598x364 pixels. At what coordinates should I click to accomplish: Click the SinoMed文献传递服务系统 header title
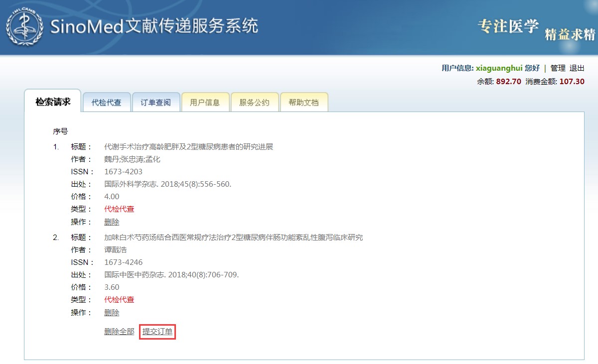coord(153,26)
